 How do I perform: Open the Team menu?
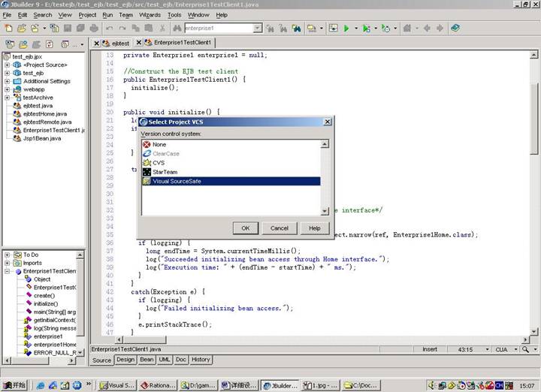126,15
